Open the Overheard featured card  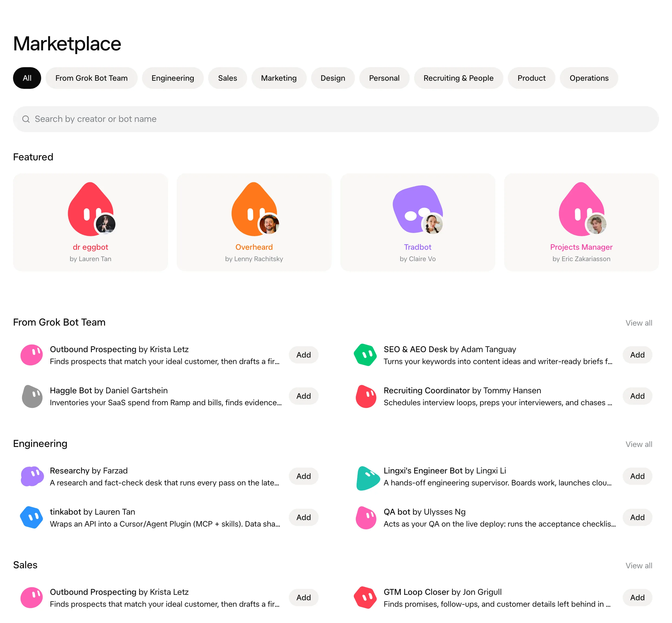(254, 222)
